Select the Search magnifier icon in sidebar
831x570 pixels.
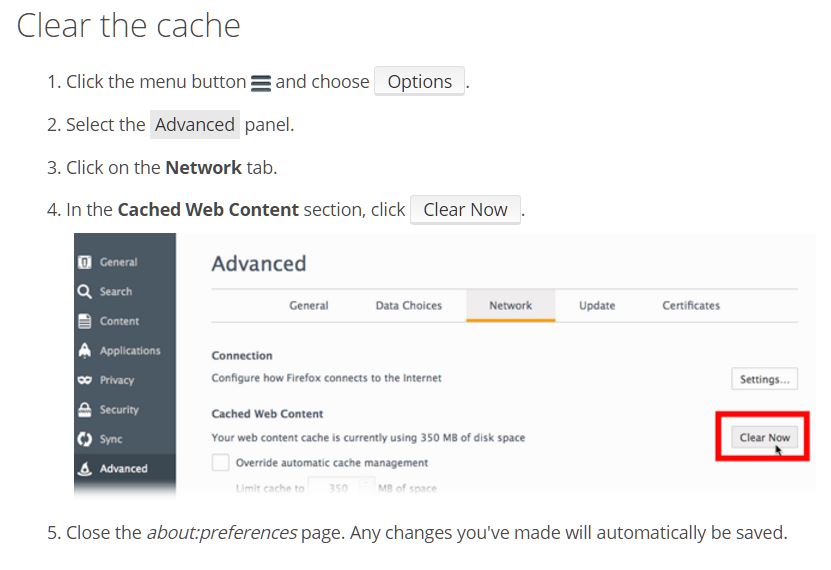click(85, 291)
